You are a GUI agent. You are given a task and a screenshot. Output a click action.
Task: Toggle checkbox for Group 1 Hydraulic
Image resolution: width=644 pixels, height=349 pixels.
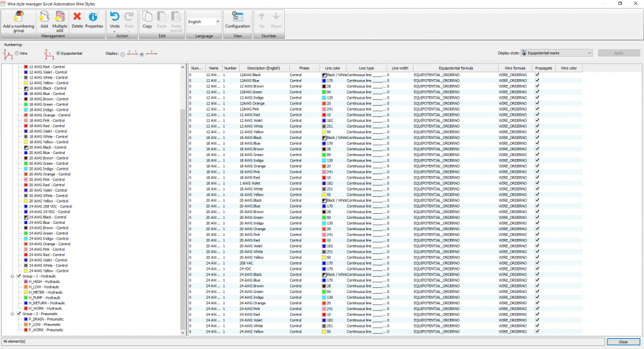point(18,276)
